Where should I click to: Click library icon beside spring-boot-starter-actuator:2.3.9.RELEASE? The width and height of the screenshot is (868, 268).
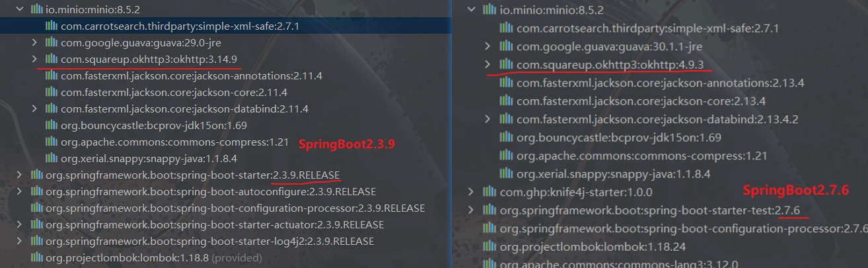point(36,225)
